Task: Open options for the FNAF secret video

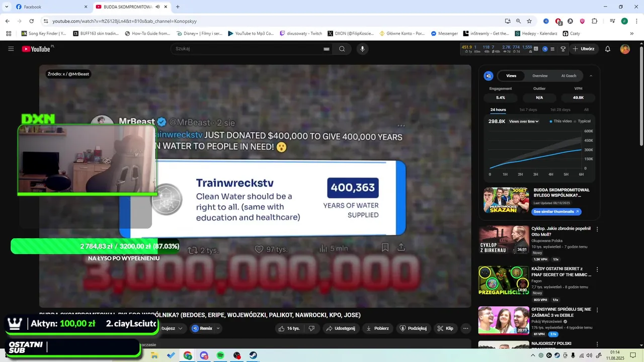Action: [x=597, y=269]
